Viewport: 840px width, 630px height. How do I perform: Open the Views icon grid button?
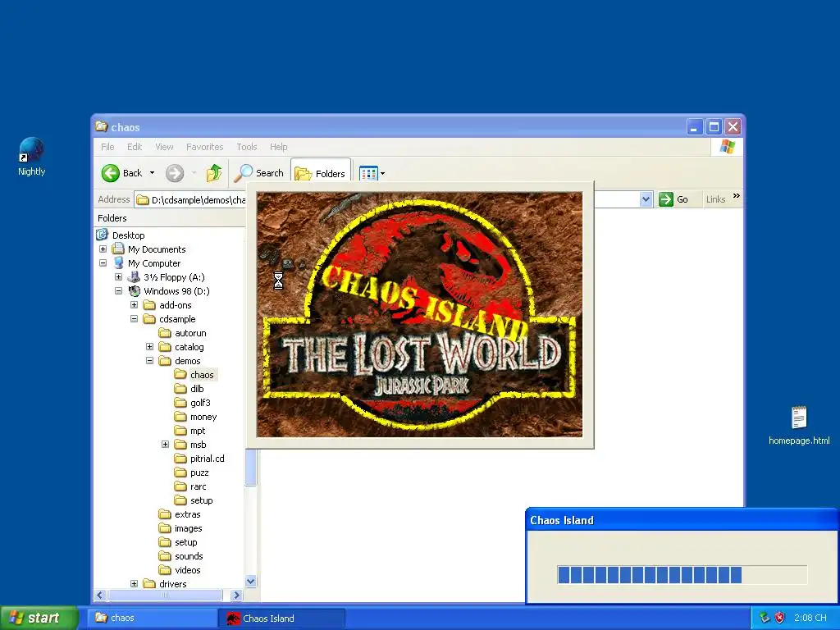coord(368,174)
